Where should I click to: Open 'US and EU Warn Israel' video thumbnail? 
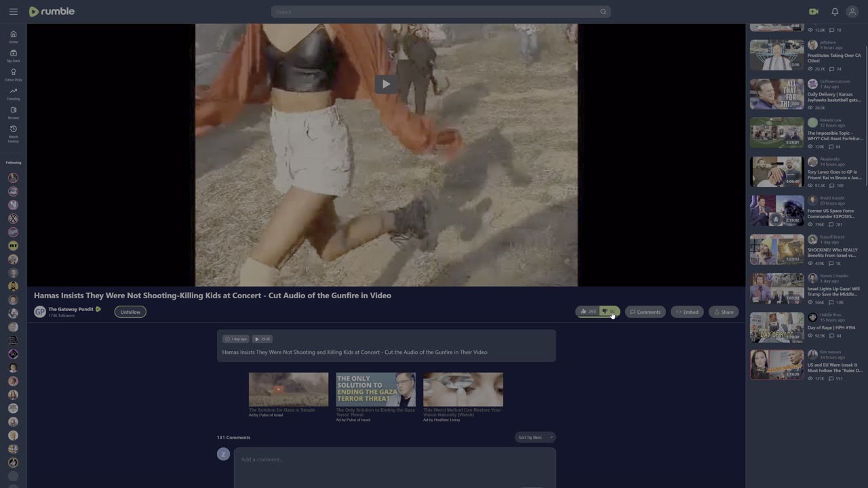[776, 365]
